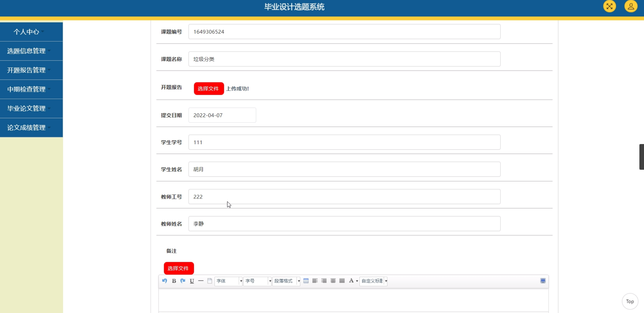Toggle underline formatting in editor
The image size is (644, 313).
[x=192, y=281]
